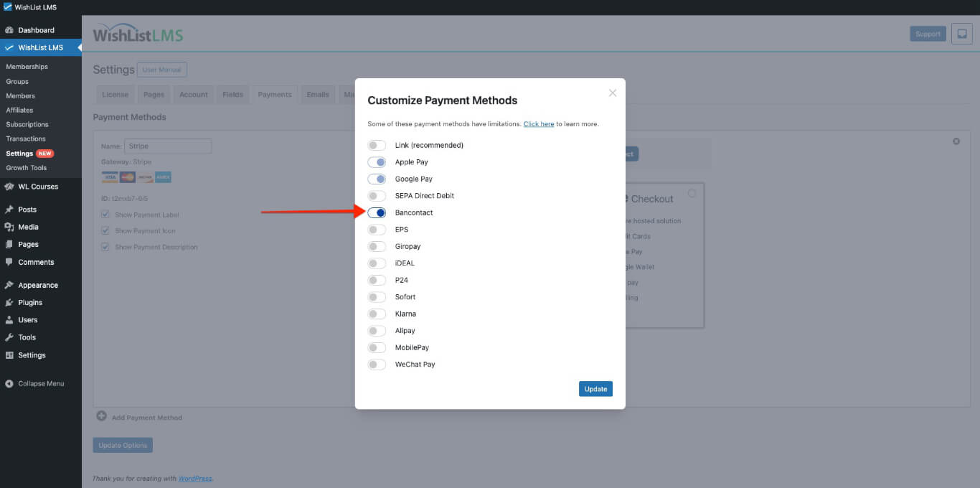Collapse the WishList LMS submenu arrow
Viewport: 980px width, 488px height.
pos(79,47)
